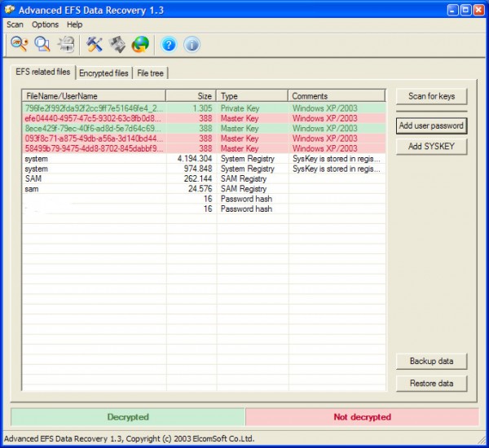Switch to the Encrypted files tab
Image resolution: width=489 pixels, height=448 pixels.
click(x=104, y=73)
